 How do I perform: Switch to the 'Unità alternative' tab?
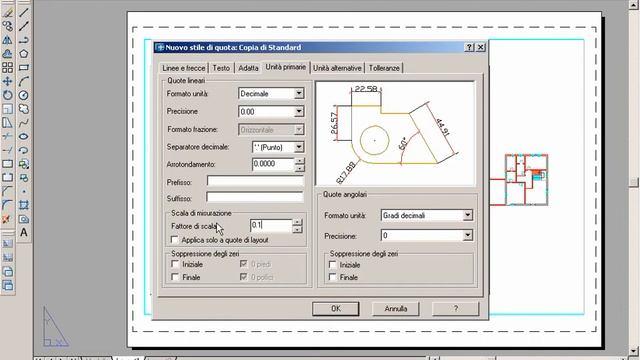pyautogui.click(x=337, y=68)
